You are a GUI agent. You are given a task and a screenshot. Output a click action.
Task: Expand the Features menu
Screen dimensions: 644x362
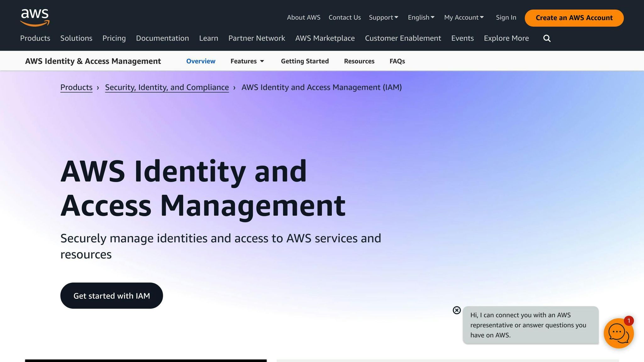(247, 61)
